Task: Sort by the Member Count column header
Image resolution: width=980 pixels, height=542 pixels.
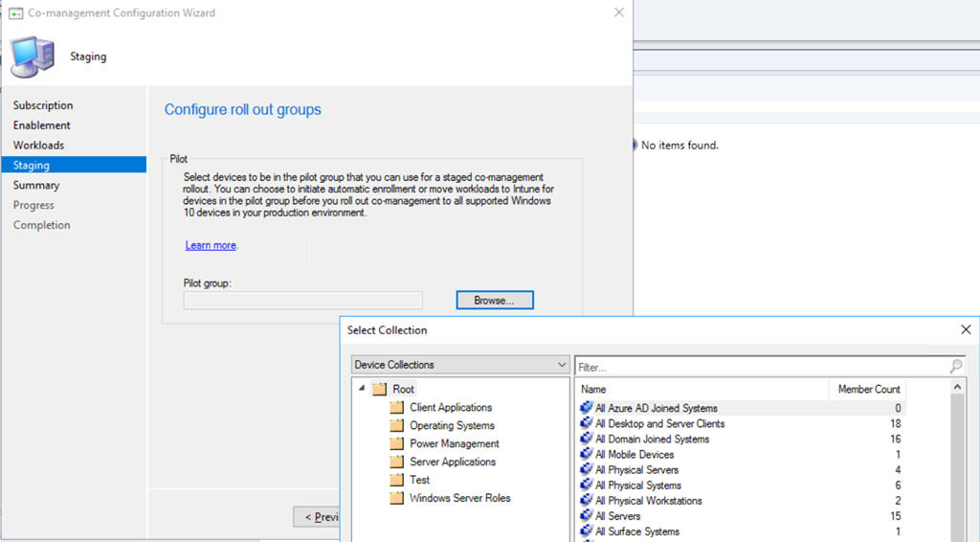Action: coord(867,389)
